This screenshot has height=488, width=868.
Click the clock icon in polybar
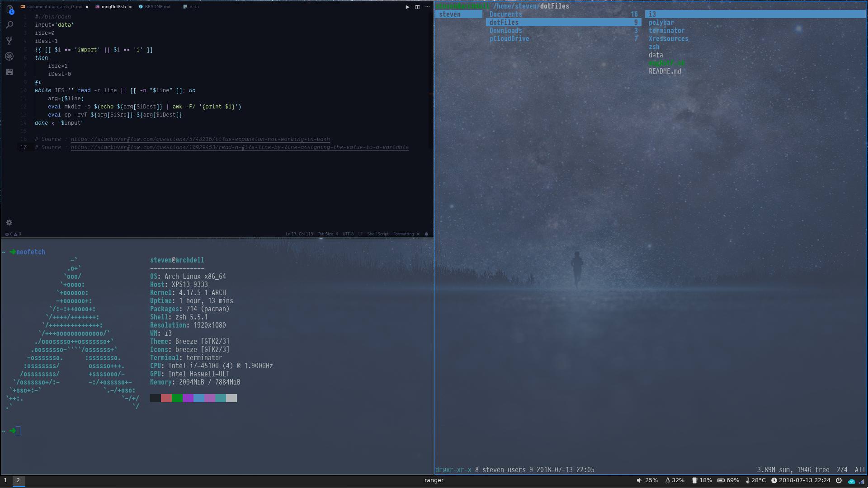(x=774, y=480)
